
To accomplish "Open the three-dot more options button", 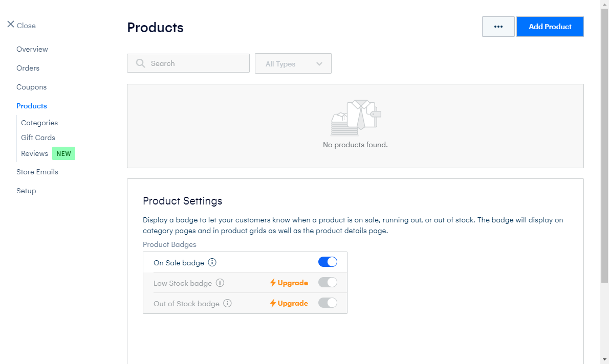I will pyautogui.click(x=498, y=27).
